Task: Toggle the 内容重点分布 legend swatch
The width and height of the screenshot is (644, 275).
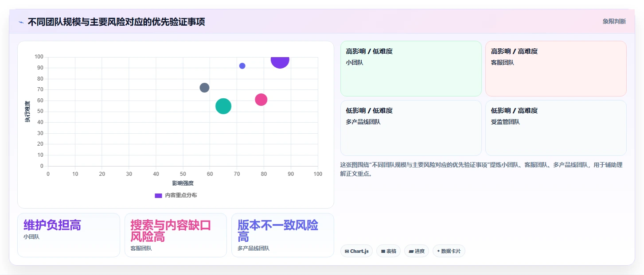Action: [158, 195]
